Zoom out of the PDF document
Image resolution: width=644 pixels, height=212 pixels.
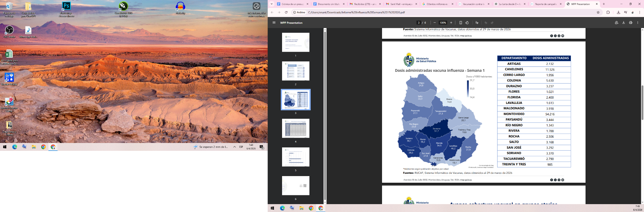(x=435, y=23)
